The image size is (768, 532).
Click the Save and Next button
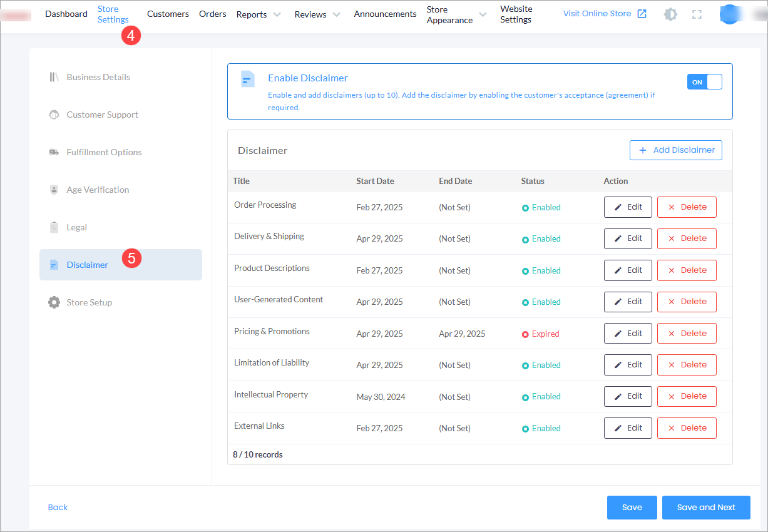706,508
